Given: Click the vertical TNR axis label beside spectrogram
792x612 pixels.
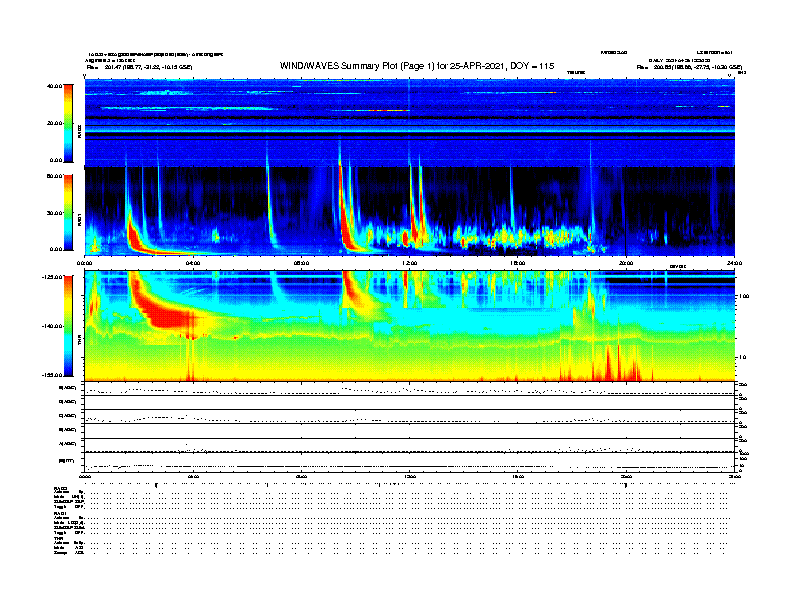Looking at the screenshot, I should pos(79,341).
